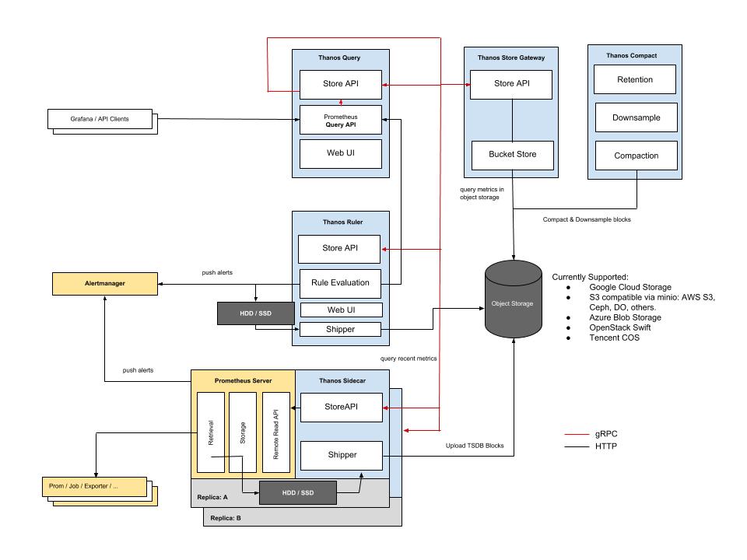The height and width of the screenshot is (560, 747).
Task: Click the Grafana / API Clients box
Action: 101,119
